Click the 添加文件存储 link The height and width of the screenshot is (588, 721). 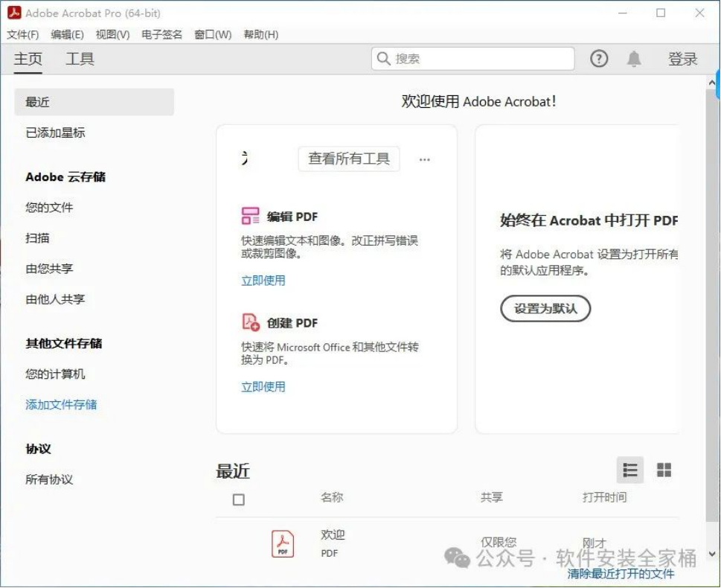[61, 405]
